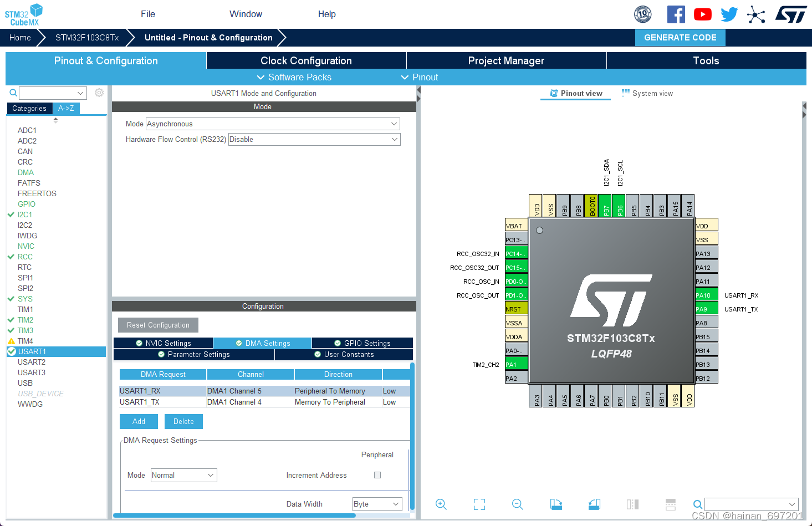Select the BOOT0 pin on the chip
Screen dimensions: 812x526
coord(591,206)
